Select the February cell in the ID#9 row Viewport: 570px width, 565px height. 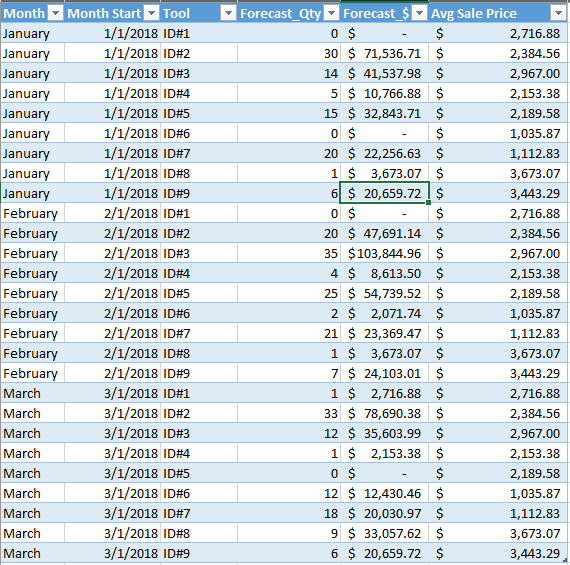pos(32,373)
